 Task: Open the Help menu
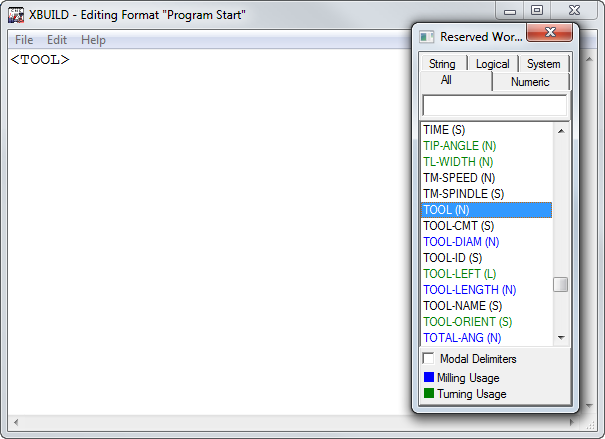click(x=93, y=40)
